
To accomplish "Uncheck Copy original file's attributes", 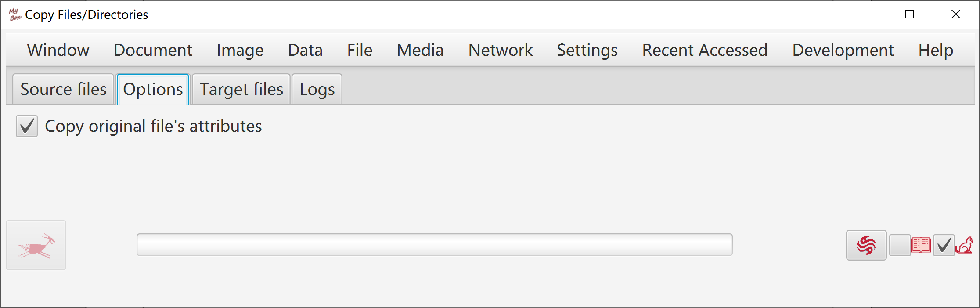I will point(27,126).
